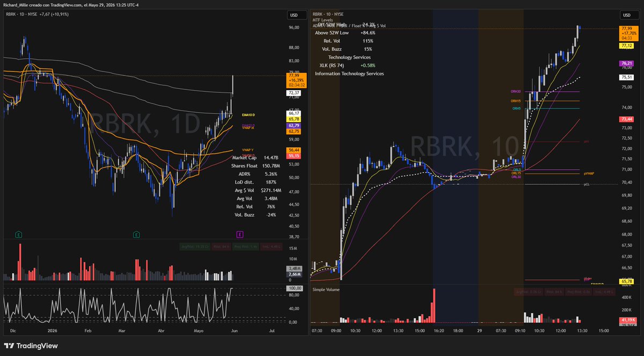Click the ORH30 level label
Screen dimensions: 644x356
tap(516, 92)
